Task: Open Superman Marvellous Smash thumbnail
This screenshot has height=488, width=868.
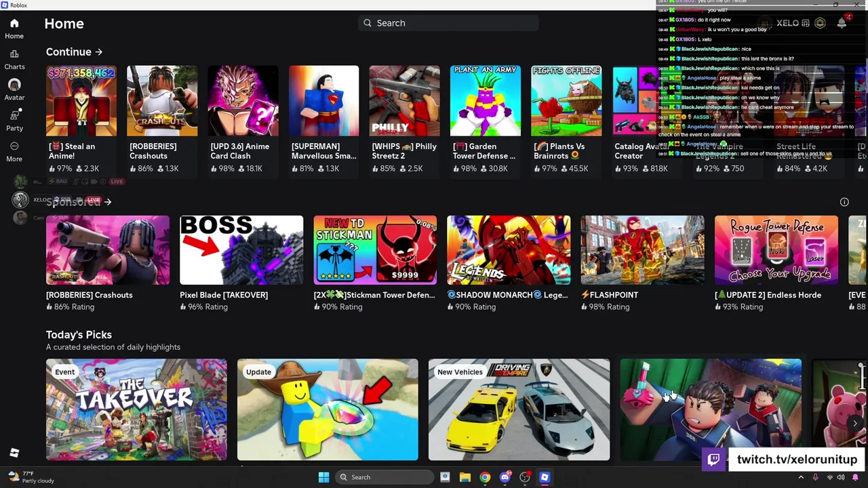Action: pyautogui.click(x=323, y=100)
